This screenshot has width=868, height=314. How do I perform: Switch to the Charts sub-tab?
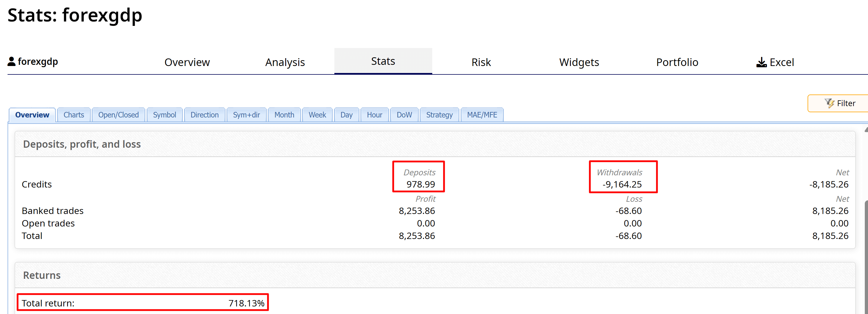[x=74, y=115]
